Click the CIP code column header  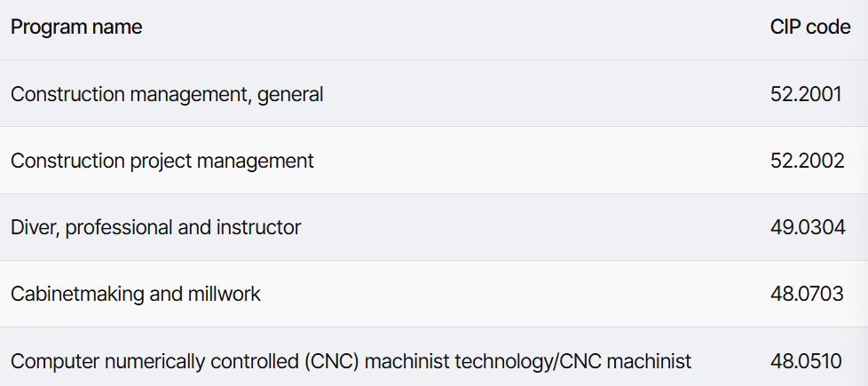click(810, 27)
